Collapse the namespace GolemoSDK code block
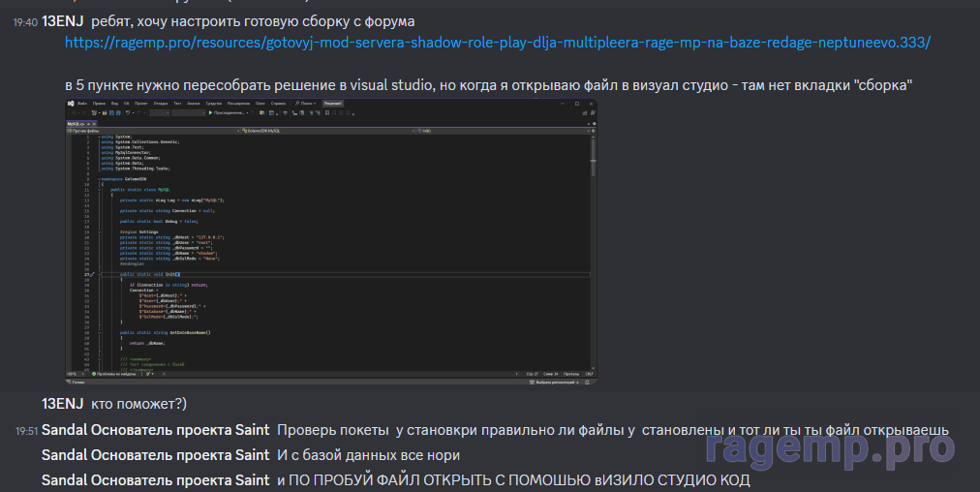The image size is (980, 492). tap(101, 177)
